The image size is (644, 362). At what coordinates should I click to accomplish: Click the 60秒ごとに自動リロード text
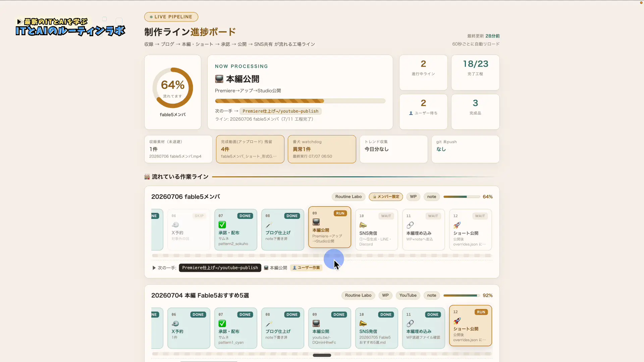(476, 44)
